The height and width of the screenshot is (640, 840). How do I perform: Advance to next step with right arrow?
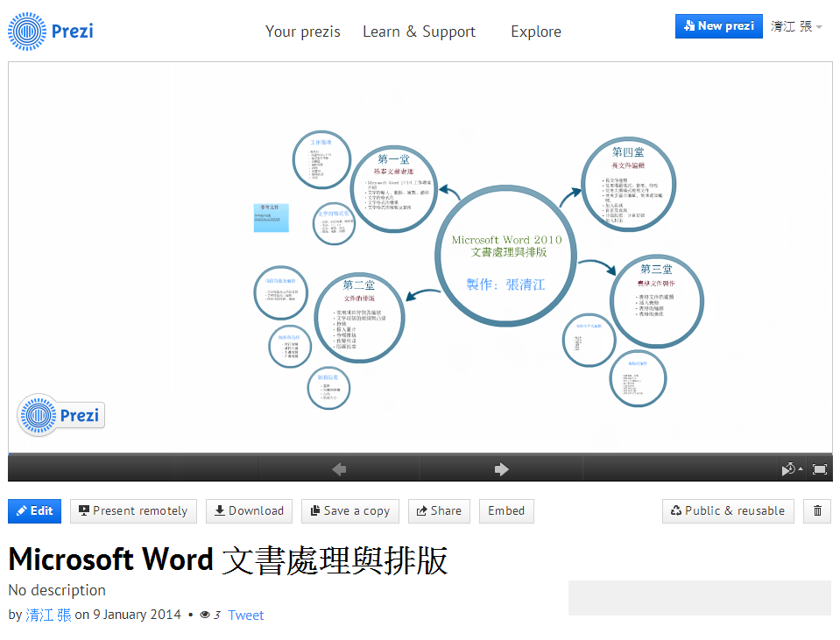[x=501, y=469]
